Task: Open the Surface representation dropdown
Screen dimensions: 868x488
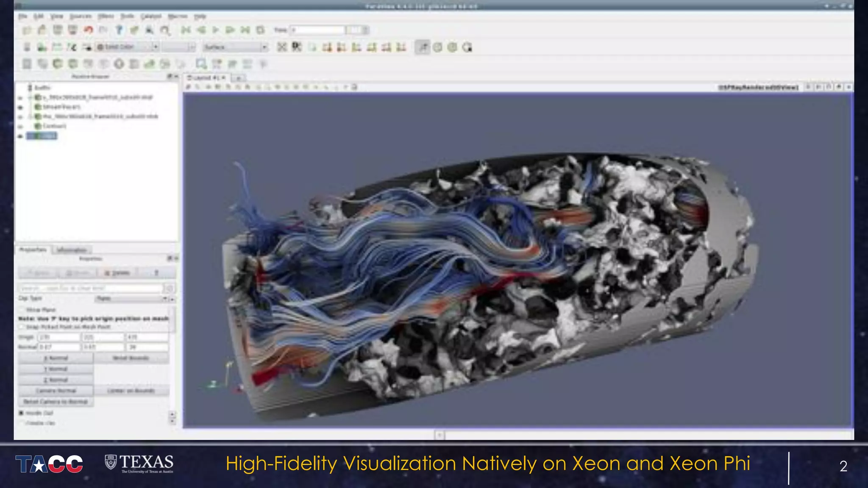Action: point(235,47)
